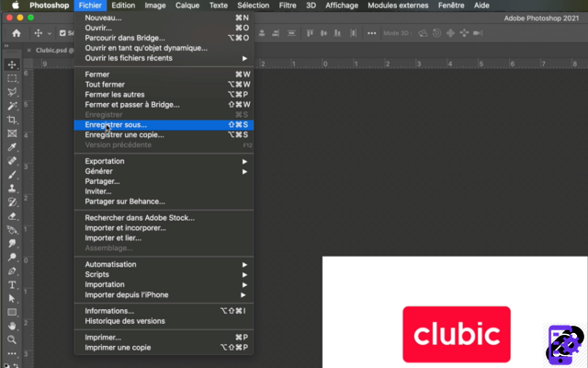Choose Ouvrir… from the Fichier menu
The image size is (588, 368).
[164, 28]
